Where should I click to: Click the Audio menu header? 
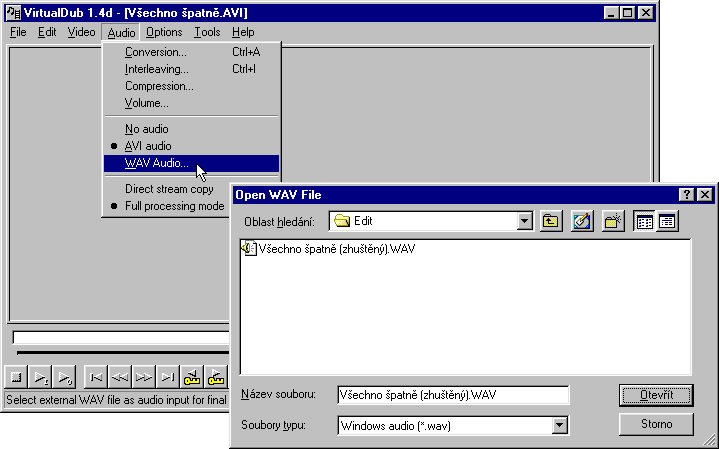pyautogui.click(x=122, y=33)
